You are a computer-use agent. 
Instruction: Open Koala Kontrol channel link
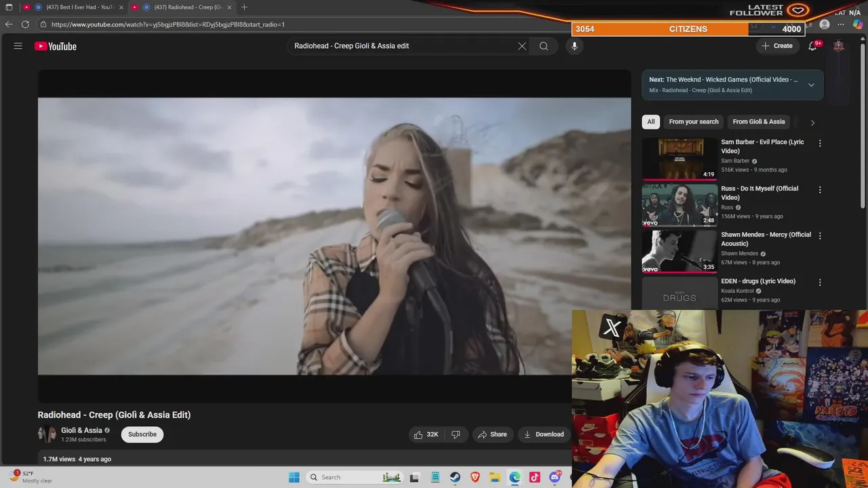[737, 291]
